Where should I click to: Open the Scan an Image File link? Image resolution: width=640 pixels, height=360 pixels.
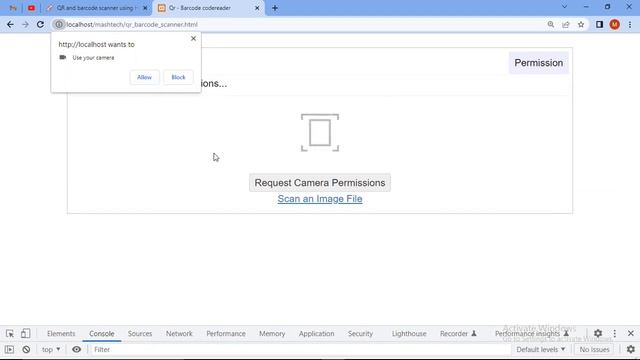(x=320, y=199)
